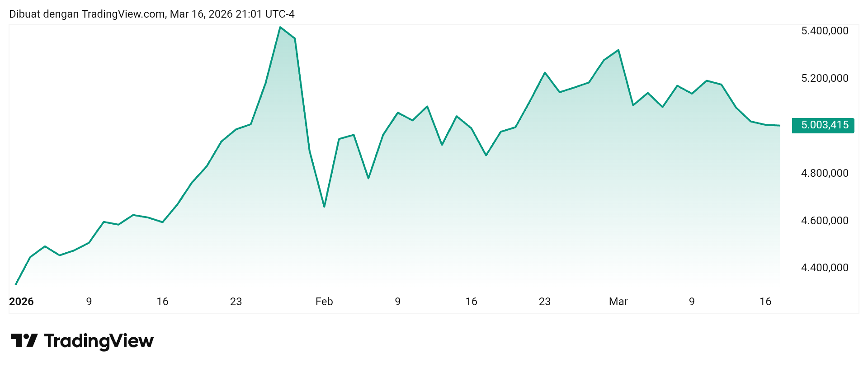Select the 23 date label just before Mar
868x368 pixels.
pos(545,302)
